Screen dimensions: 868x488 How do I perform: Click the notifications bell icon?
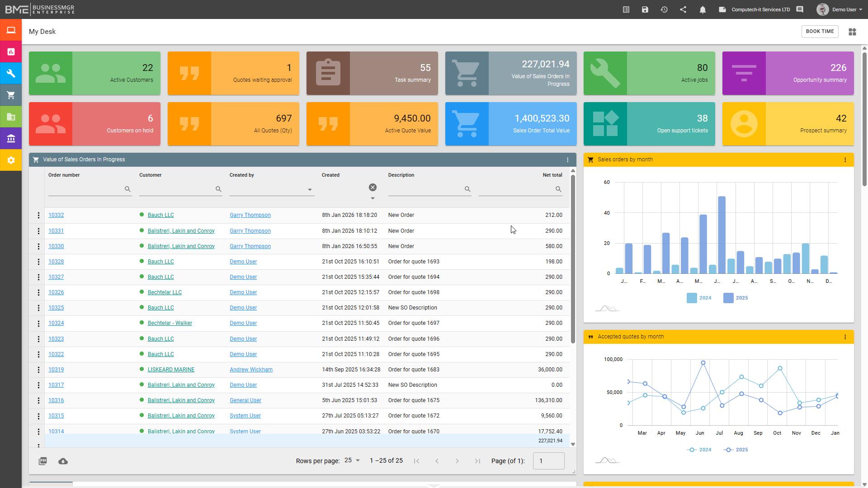pyautogui.click(x=703, y=9)
